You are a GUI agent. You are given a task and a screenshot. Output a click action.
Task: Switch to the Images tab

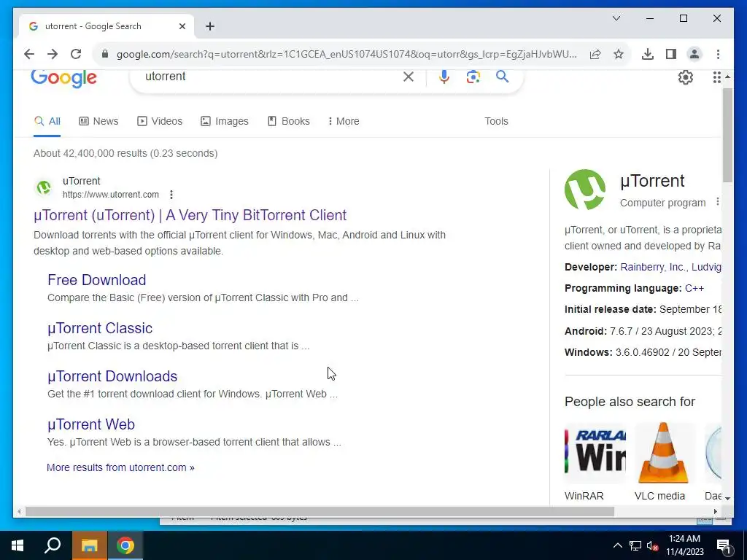(225, 122)
